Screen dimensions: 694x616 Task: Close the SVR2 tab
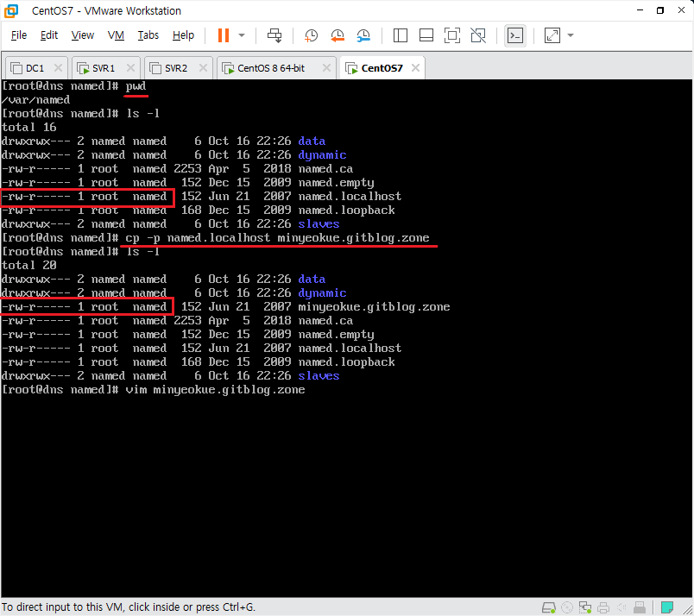click(x=203, y=67)
